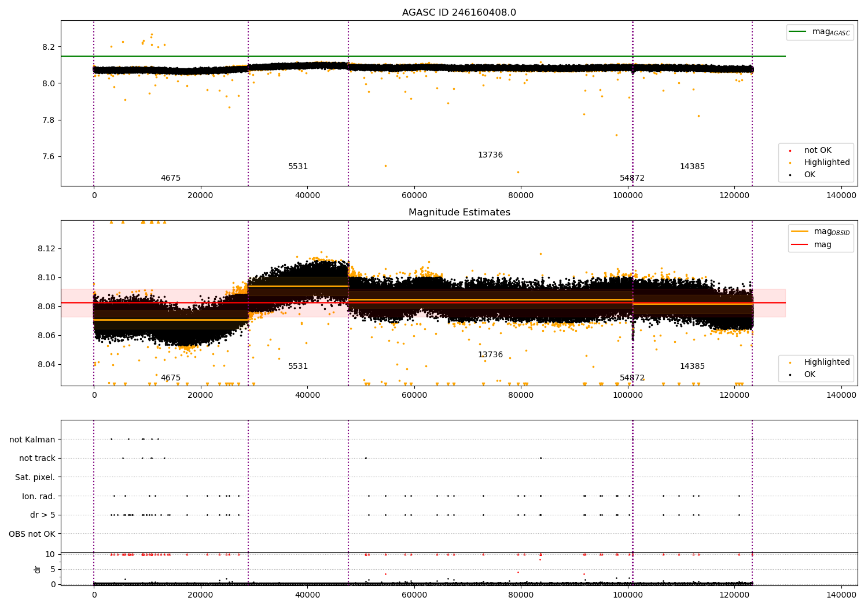Click the rotated 'dr' axis label
This screenshot has height=608, width=868.
(38, 569)
